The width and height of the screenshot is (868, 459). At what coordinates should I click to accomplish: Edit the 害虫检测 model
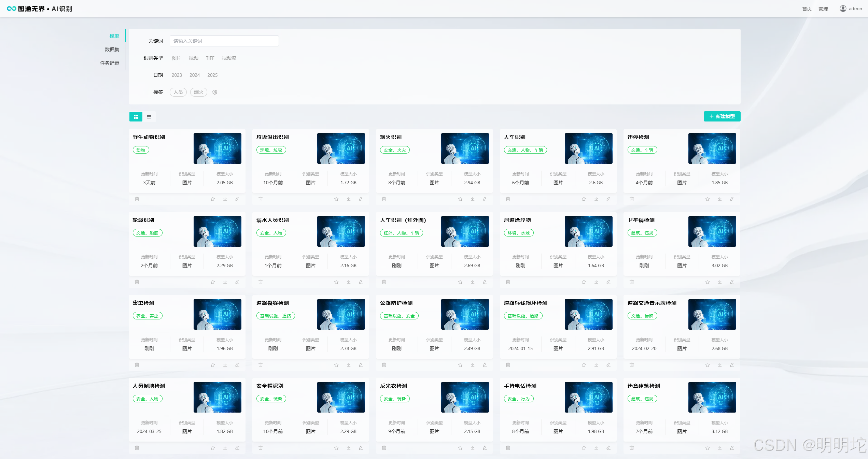pyautogui.click(x=237, y=365)
